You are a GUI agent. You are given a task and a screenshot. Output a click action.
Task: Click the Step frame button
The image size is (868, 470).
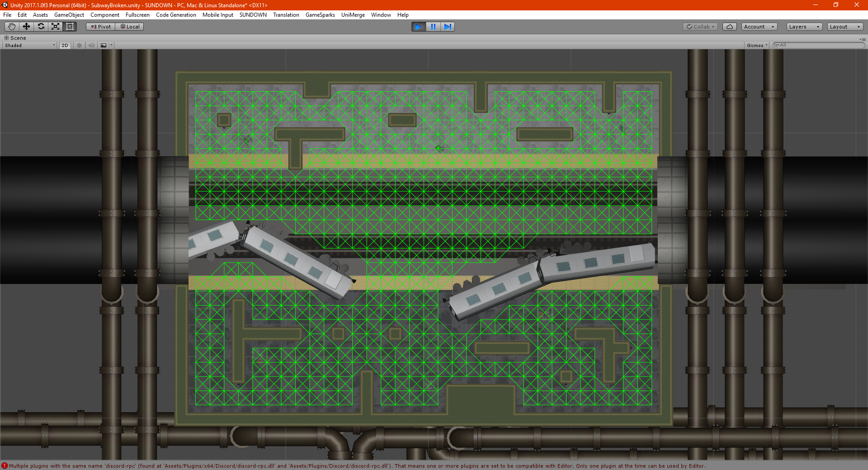coord(447,27)
